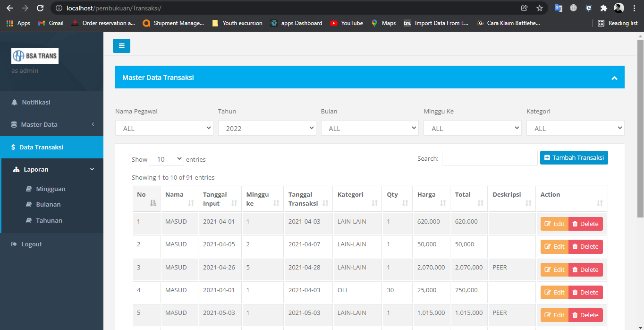Sort by the Harga column
This screenshot has width=644, height=330.
431,199
